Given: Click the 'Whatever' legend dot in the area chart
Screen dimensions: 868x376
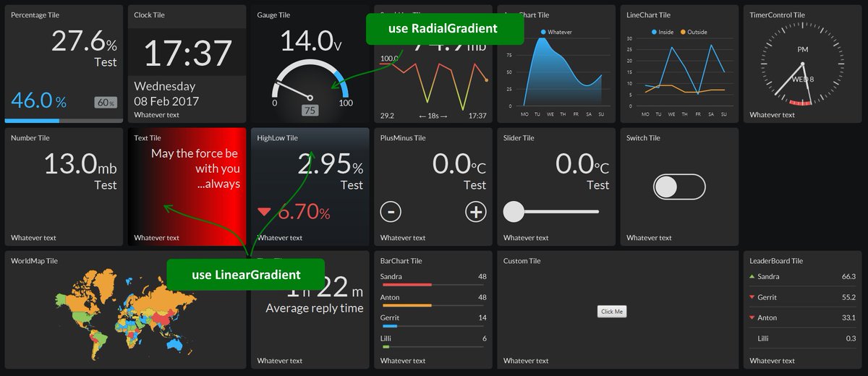Looking at the screenshot, I should pos(542,32).
